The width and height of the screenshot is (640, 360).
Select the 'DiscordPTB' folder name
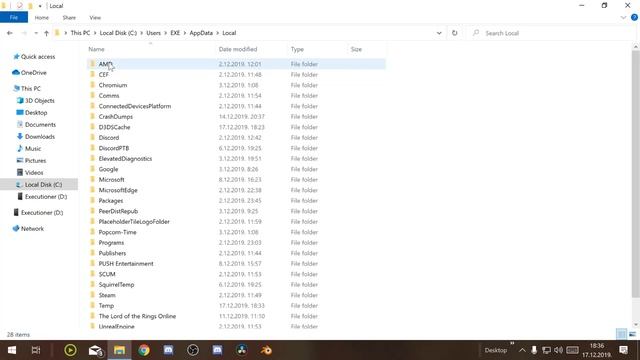point(114,148)
